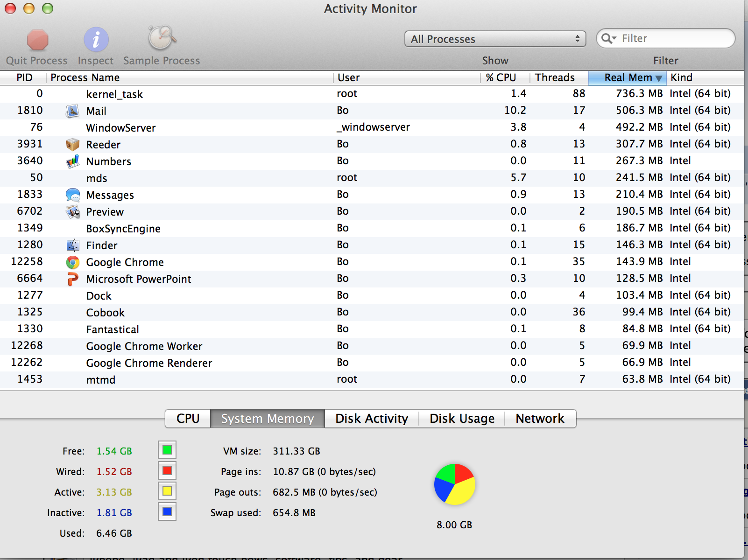This screenshot has width=748, height=560.
Task: Click PID 12258 in the list
Action: [x=27, y=261]
